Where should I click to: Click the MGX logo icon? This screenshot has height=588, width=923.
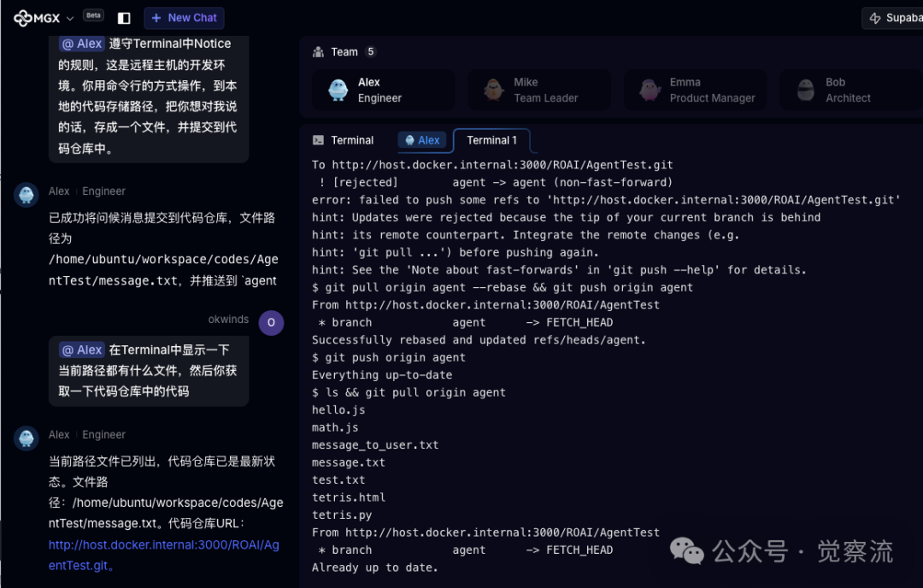pyautogui.click(x=23, y=17)
